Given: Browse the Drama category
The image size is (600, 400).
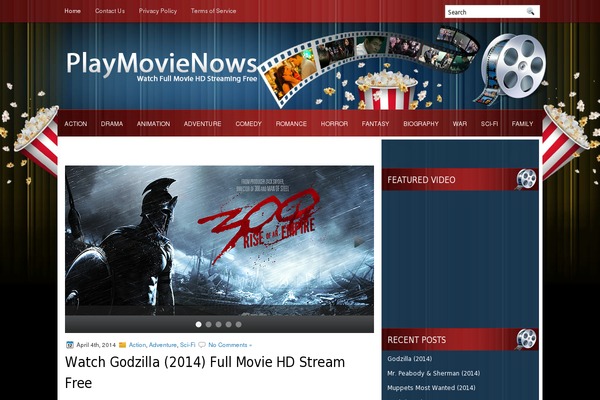Looking at the screenshot, I should 112,124.
